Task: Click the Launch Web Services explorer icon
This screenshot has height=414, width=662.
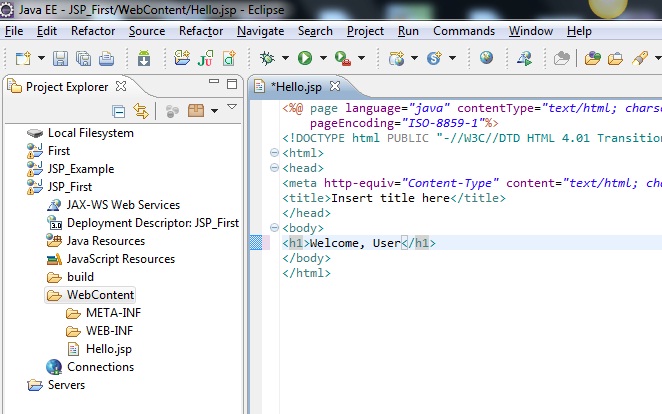Action: tap(524, 58)
